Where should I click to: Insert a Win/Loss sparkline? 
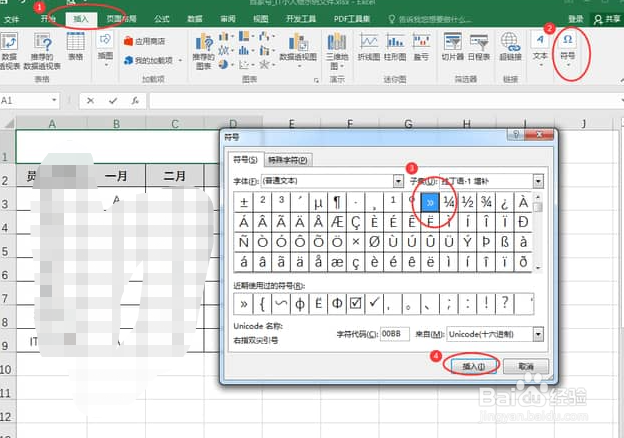421,47
